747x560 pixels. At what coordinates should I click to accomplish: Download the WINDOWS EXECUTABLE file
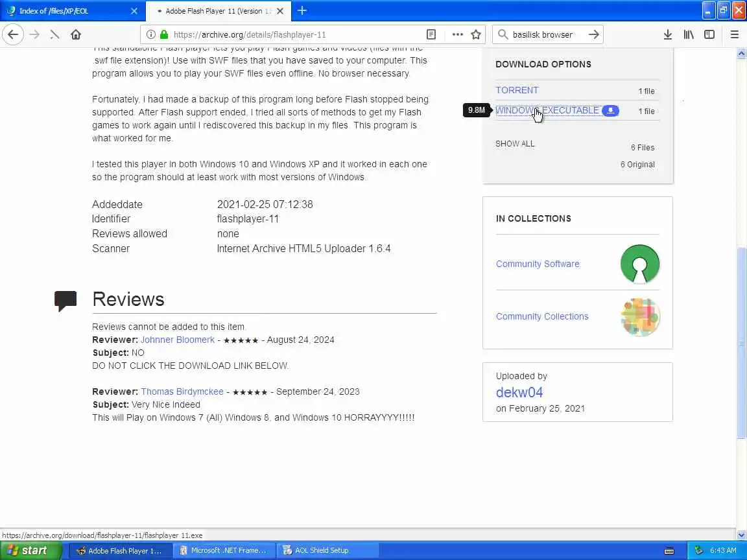[x=547, y=110]
